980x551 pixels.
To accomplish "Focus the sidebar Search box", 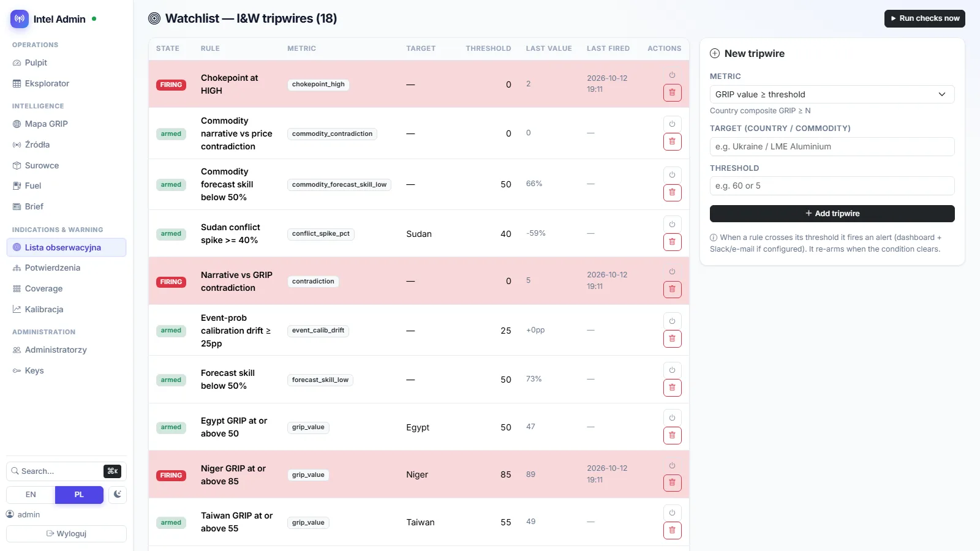I will point(66,471).
